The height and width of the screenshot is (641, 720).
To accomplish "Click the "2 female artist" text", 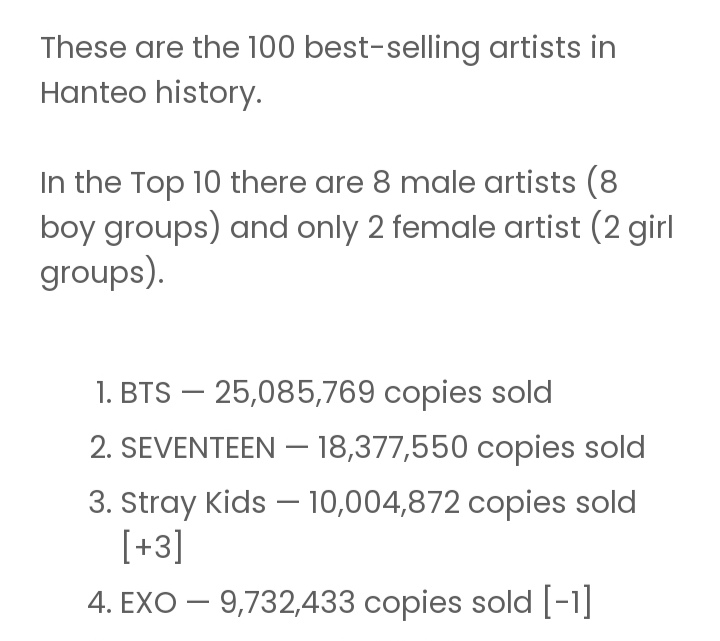I will 474,228.
